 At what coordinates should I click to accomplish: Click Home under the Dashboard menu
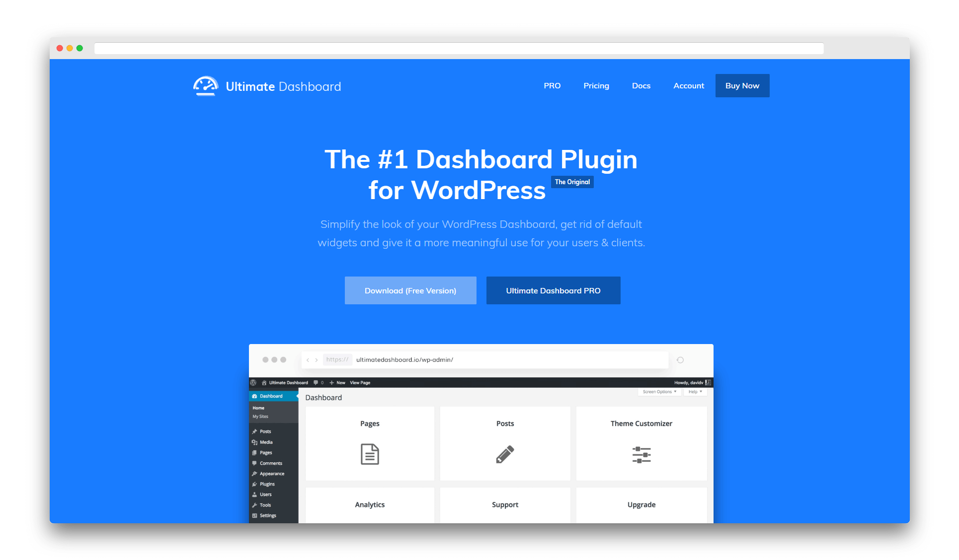[258, 408]
